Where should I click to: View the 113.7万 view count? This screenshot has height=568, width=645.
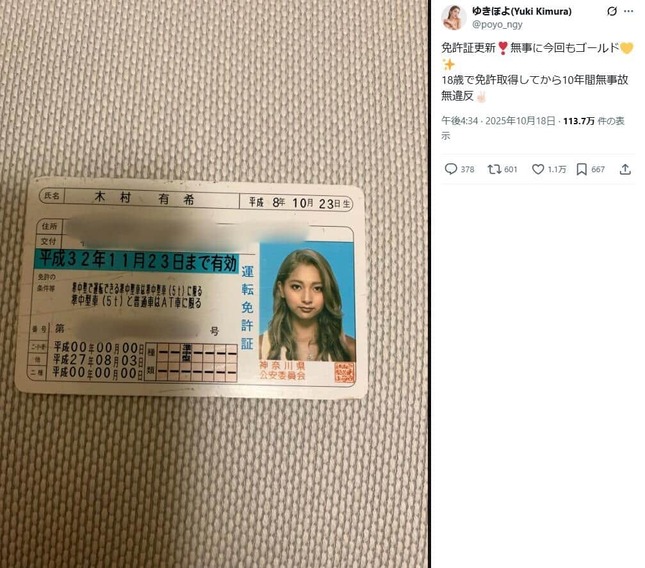pos(579,121)
